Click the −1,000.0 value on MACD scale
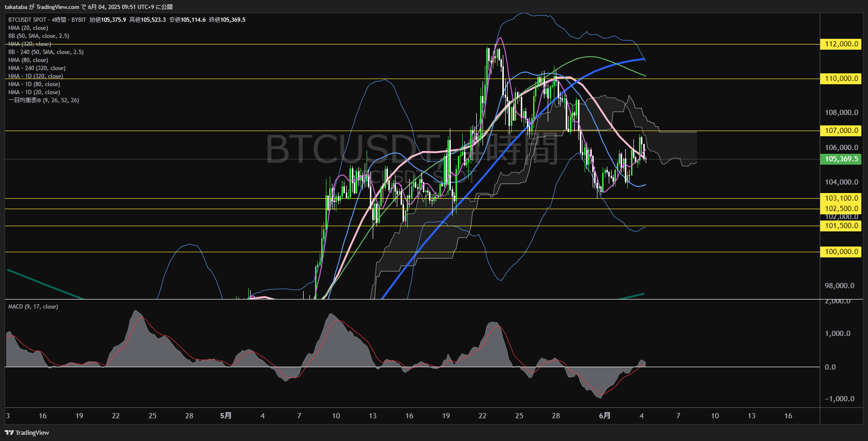This screenshot has height=441, width=868. tap(840, 399)
